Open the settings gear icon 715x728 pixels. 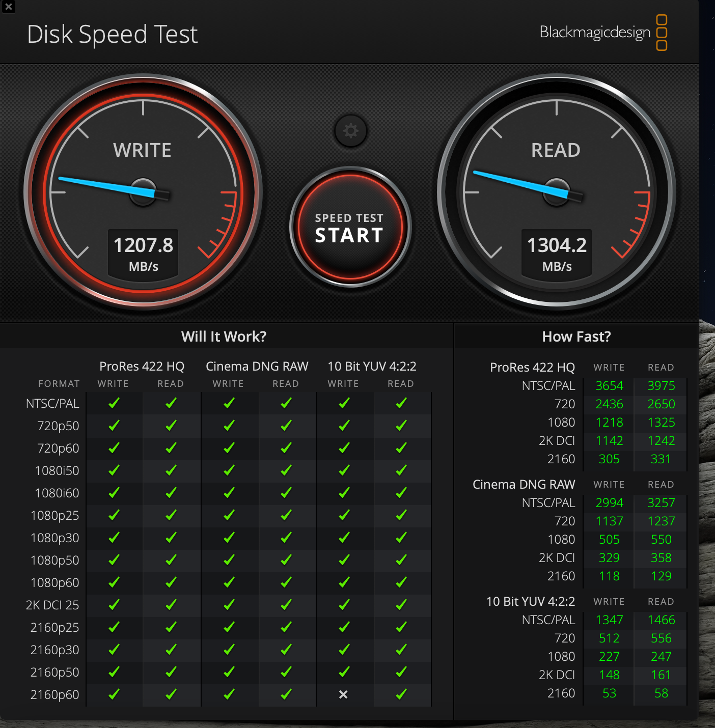(350, 131)
